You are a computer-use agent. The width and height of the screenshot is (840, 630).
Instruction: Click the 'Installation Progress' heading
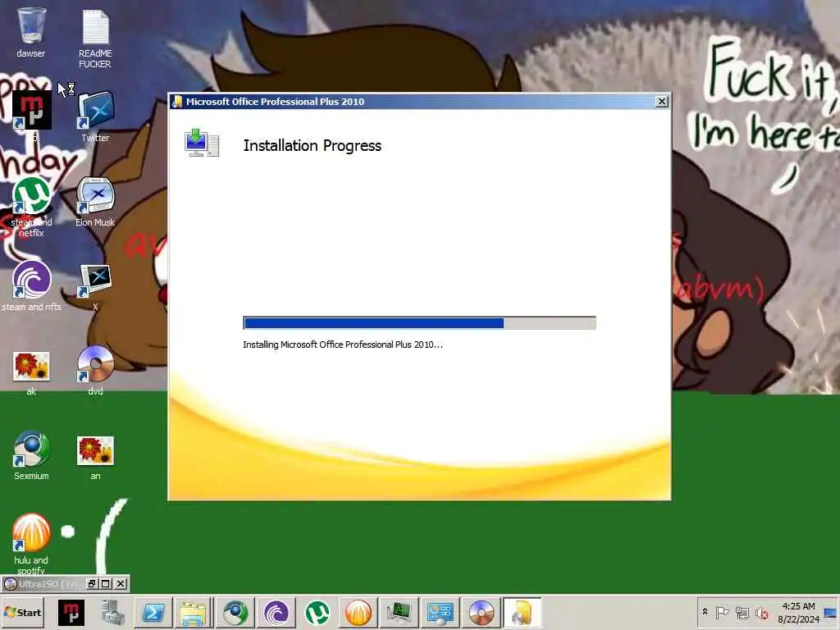pyautogui.click(x=313, y=146)
